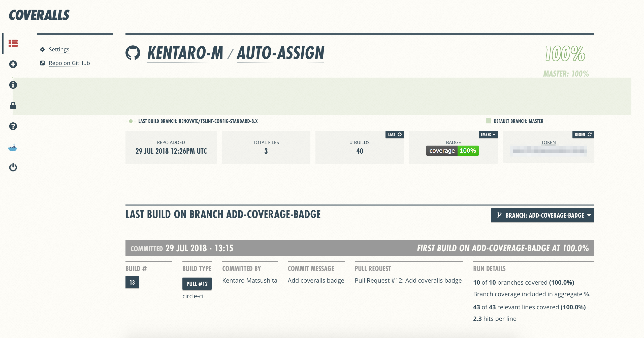
Task: Click the MASTER: 100% text
Action: pos(566,74)
